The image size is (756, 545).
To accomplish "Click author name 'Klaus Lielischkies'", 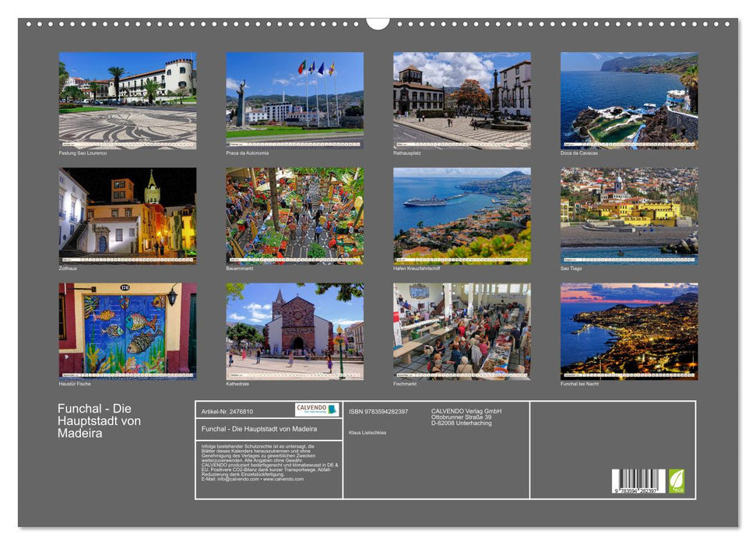I will click(x=367, y=433).
